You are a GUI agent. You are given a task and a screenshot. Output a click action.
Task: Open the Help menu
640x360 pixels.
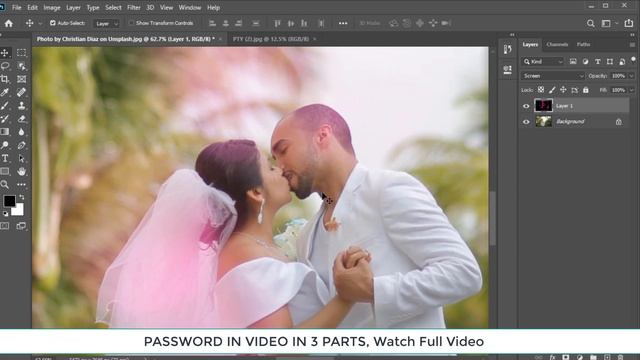[213, 7]
